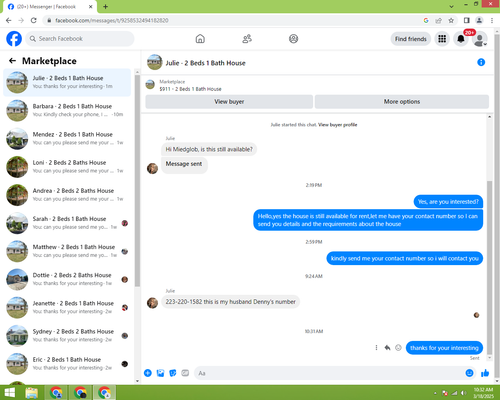Image resolution: width=500 pixels, height=400 pixels.
Task: Click chat list scrollbar down arrow
Action: pos(137,381)
